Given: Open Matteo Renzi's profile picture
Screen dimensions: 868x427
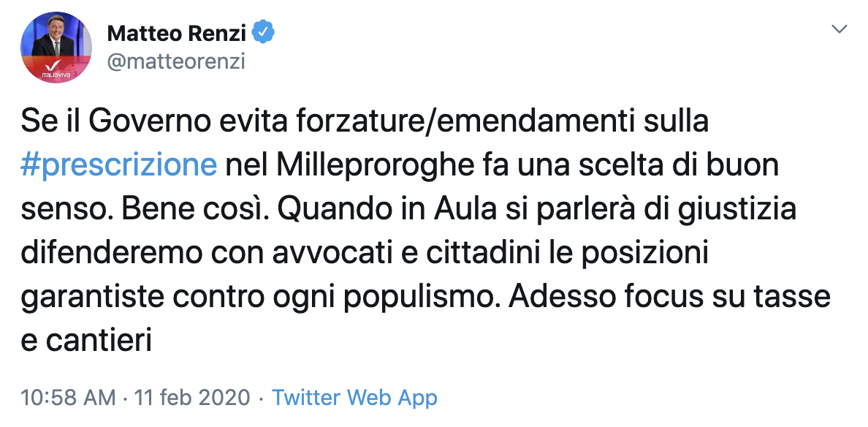Looking at the screenshot, I should coord(56,45).
